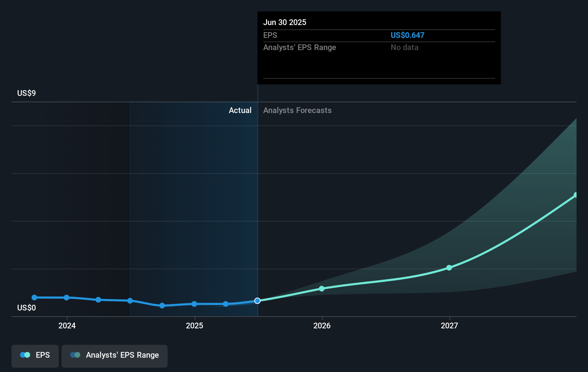Click the EPS row label in tooltip

coord(270,35)
